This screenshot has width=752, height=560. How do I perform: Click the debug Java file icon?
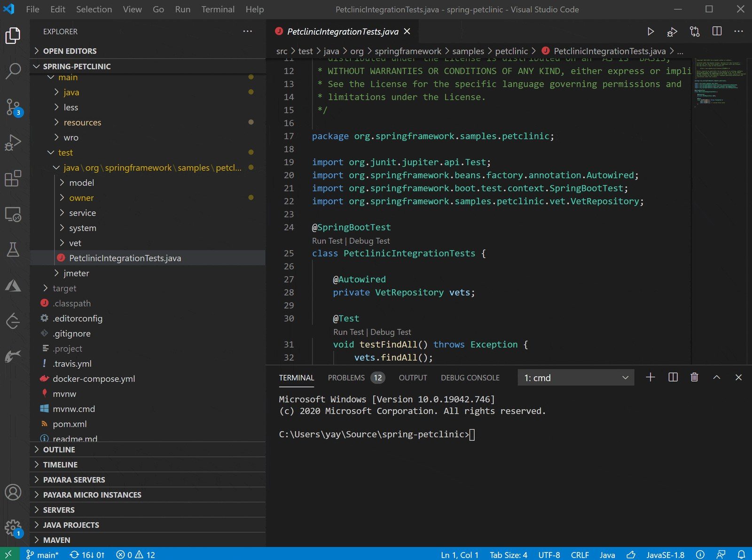[672, 31]
